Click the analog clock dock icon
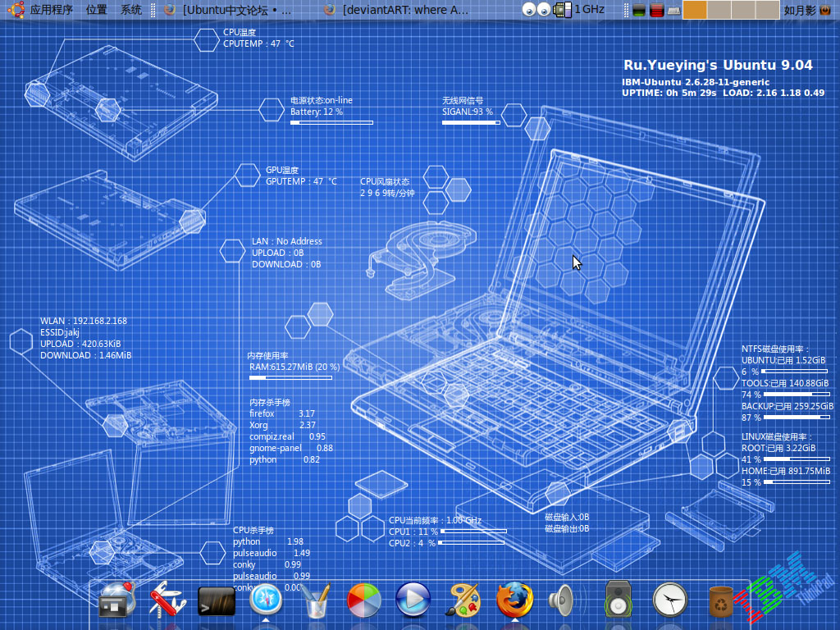 click(669, 600)
